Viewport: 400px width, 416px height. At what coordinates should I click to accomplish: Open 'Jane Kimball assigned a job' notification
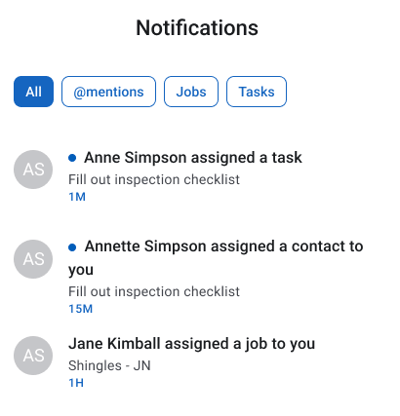point(192,344)
